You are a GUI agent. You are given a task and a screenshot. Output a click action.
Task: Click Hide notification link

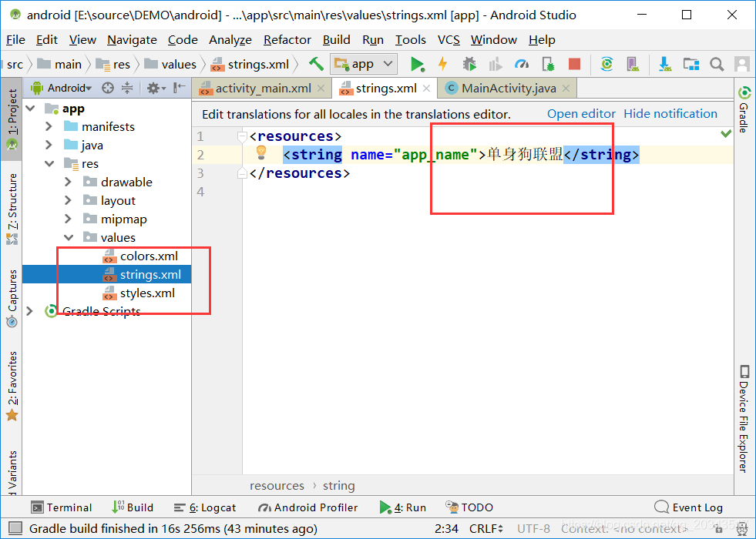pos(670,114)
